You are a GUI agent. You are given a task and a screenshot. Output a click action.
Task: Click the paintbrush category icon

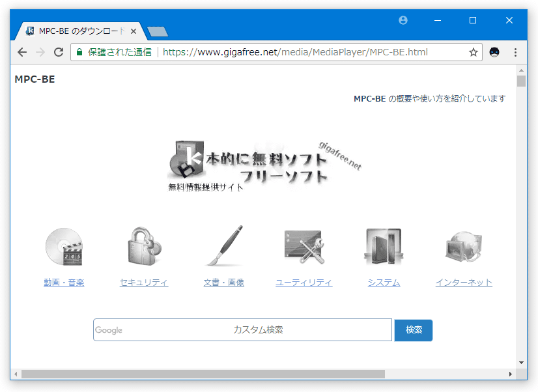(x=224, y=246)
